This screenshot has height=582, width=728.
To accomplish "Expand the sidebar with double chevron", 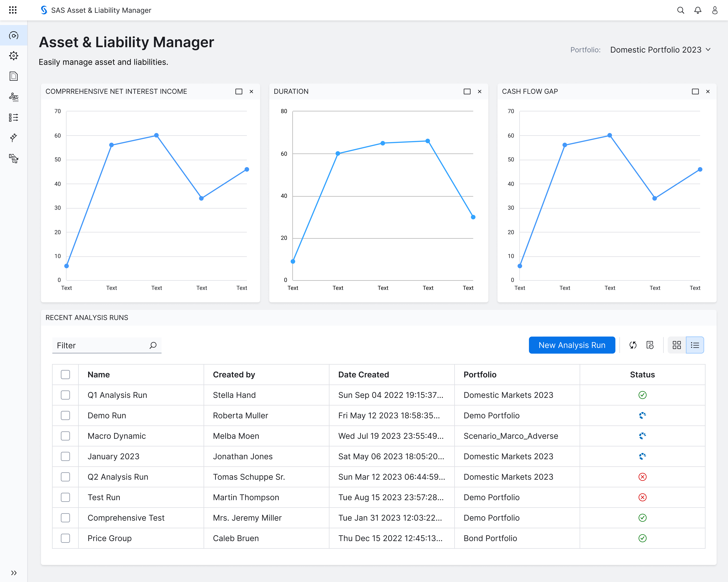I will (x=14, y=573).
